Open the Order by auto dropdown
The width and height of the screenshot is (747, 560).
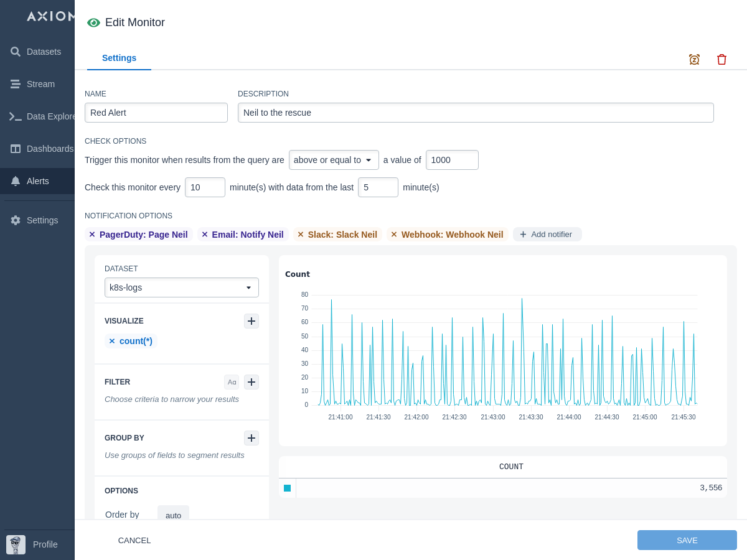pyautogui.click(x=173, y=515)
